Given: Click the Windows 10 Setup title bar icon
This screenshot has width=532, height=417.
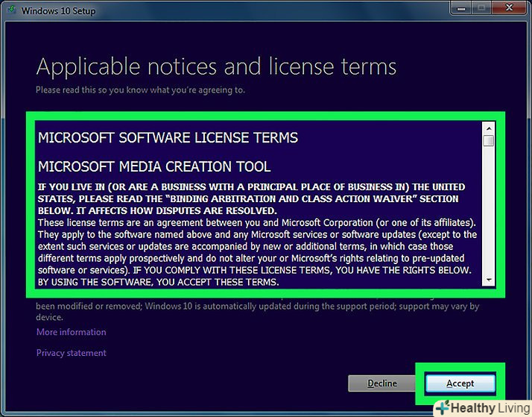Looking at the screenshot, I should coord(11,10).
